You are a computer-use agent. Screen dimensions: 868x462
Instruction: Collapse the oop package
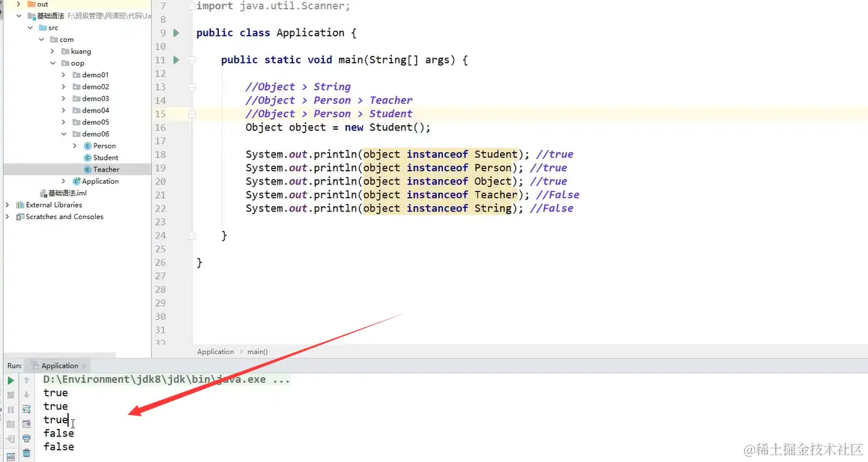pos(52,63)
